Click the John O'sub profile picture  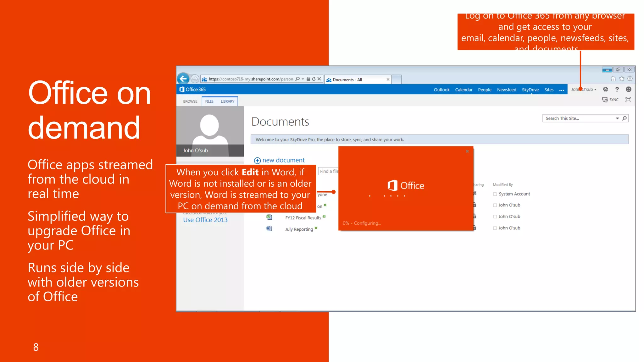click(210, 131)
